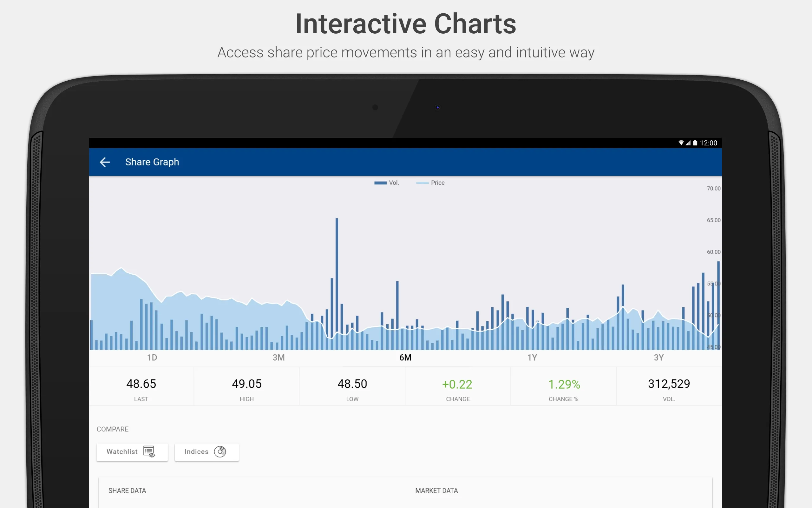Tap the COMPARE section label
Screen dimensions: 812x508
112,429
